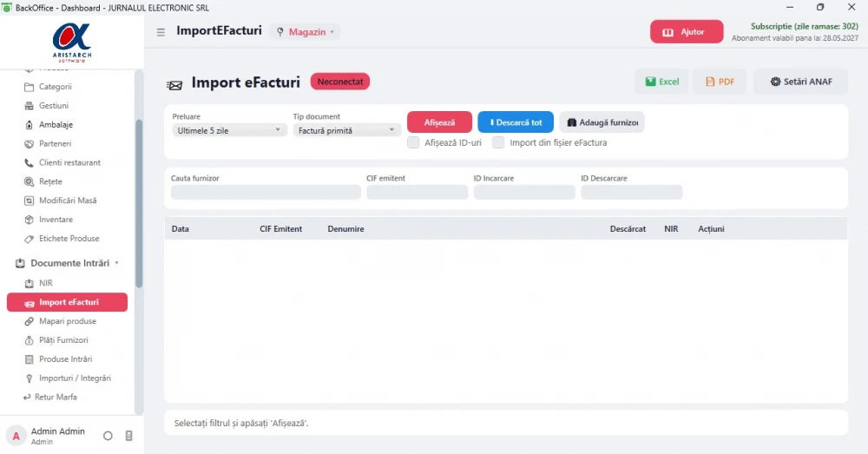Click the Produse Intrări list icon

[29, 359]
